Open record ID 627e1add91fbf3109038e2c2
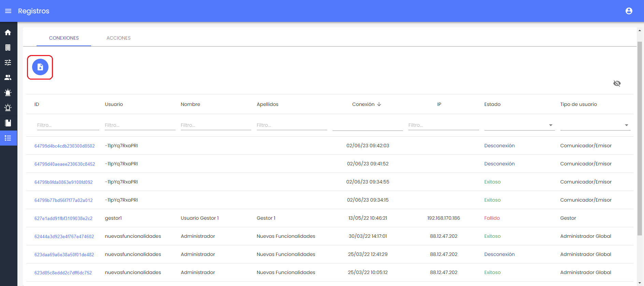The image size is (644, 286). (64, 218)
